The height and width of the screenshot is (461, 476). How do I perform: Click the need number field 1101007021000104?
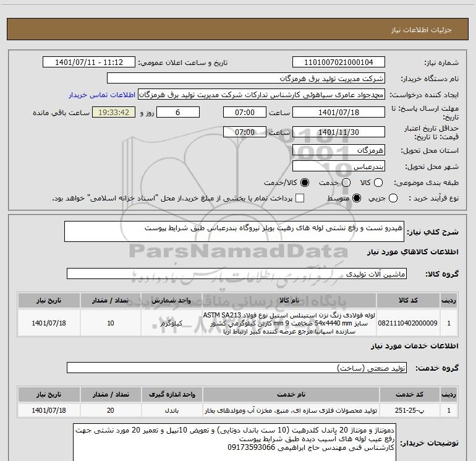(x=339, y=62)
